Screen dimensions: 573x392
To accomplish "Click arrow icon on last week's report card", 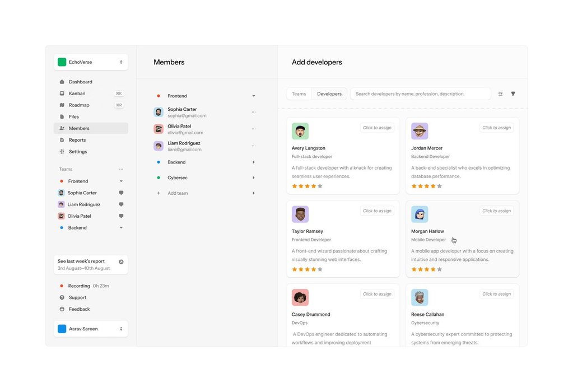I will coord(121,262).
